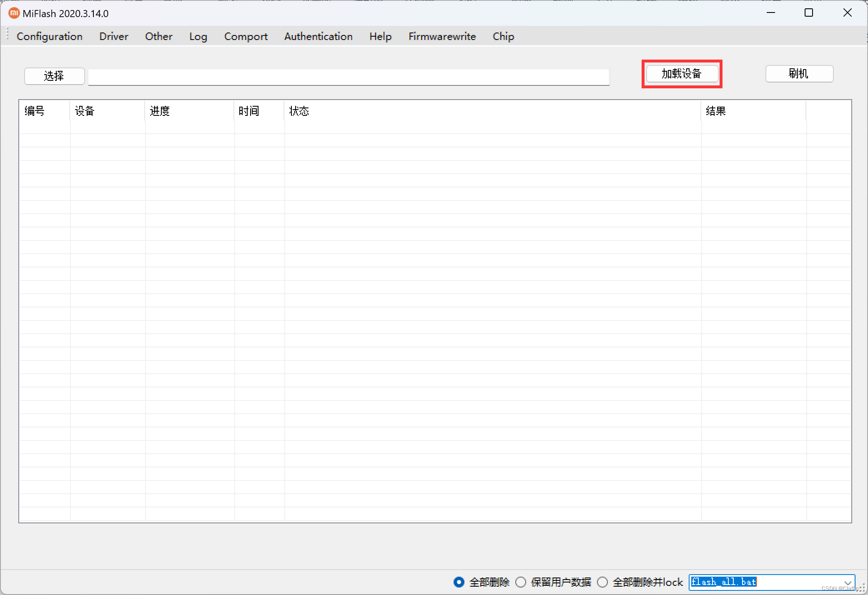868x595 pixels.
Task: Click the 进度 column header
Action: pyautogui.click(x=190, y=111)
